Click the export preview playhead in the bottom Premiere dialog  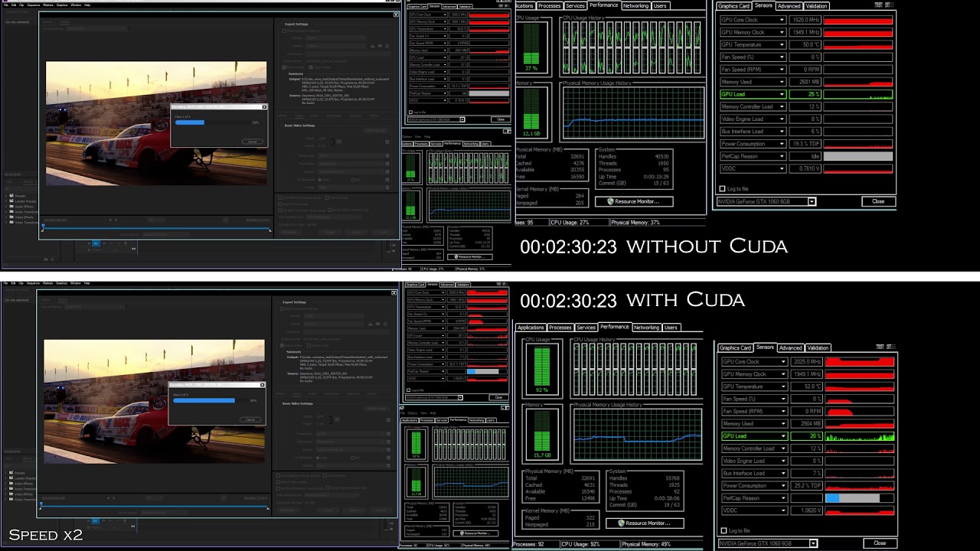point(41,504)
